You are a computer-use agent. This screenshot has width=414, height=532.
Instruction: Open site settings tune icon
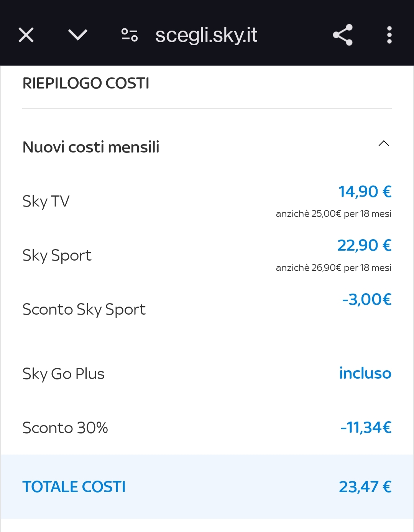(130, 35)
